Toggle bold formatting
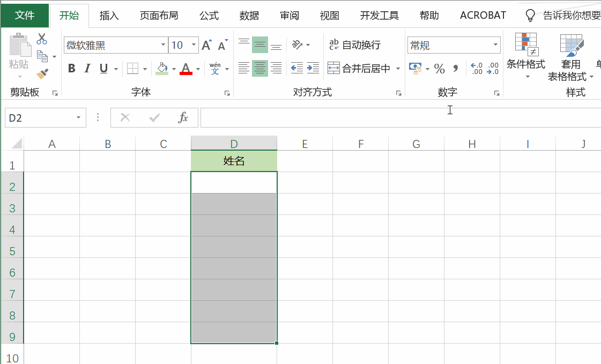The width and height of the screenshot is (601, 364). pos(71,68)
